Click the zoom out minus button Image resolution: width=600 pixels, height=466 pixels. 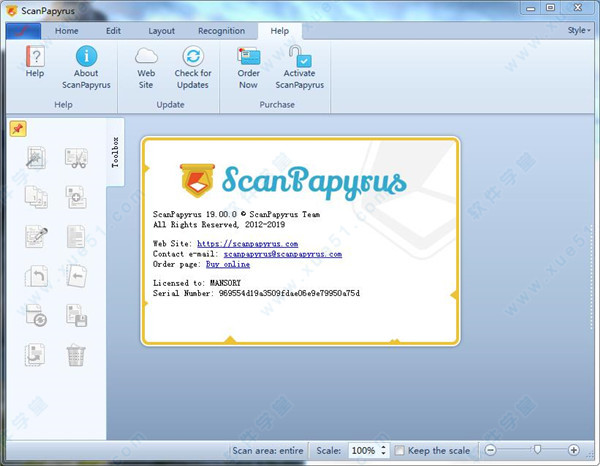pyautogui.click(x=490, y=450)
